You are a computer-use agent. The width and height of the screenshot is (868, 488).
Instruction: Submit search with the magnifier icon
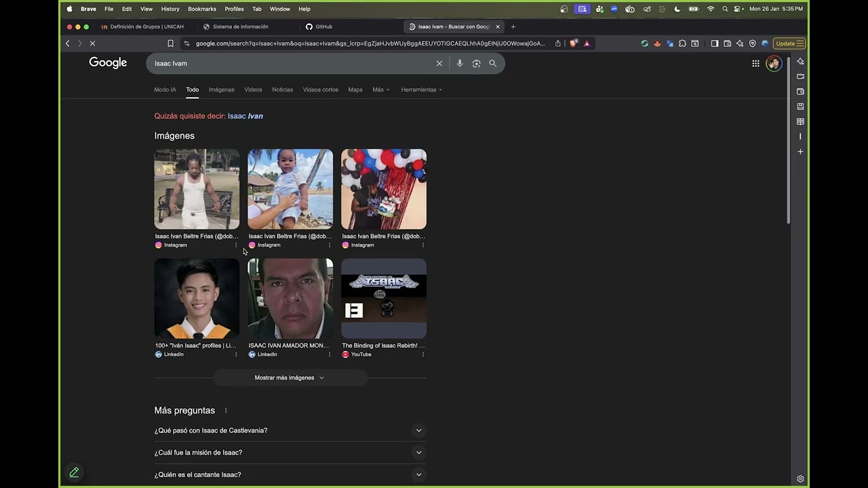tap(493, 63)
